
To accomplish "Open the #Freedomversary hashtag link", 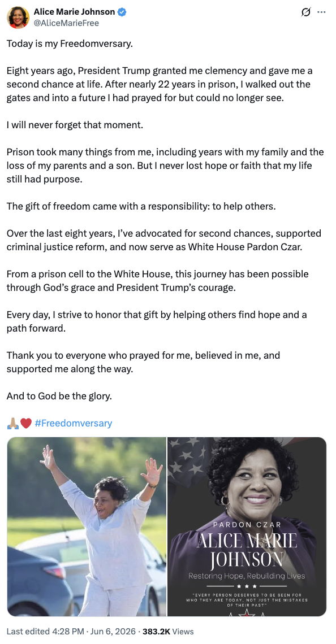I will coord(73,423).
